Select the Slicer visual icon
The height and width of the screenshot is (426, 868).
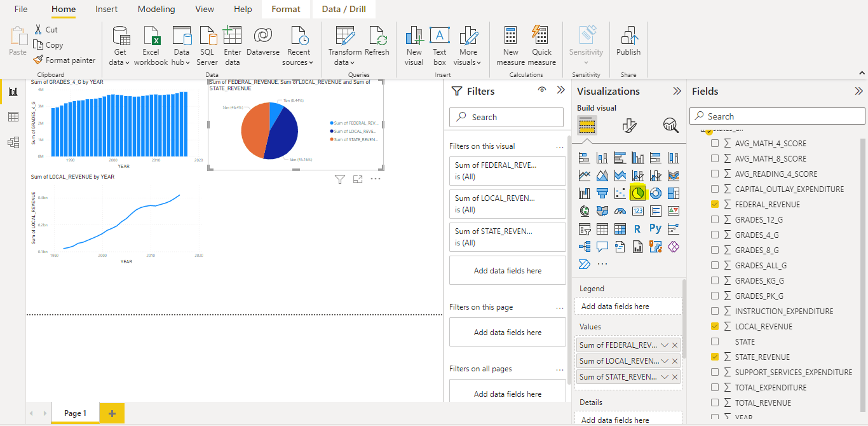point(584,228)
